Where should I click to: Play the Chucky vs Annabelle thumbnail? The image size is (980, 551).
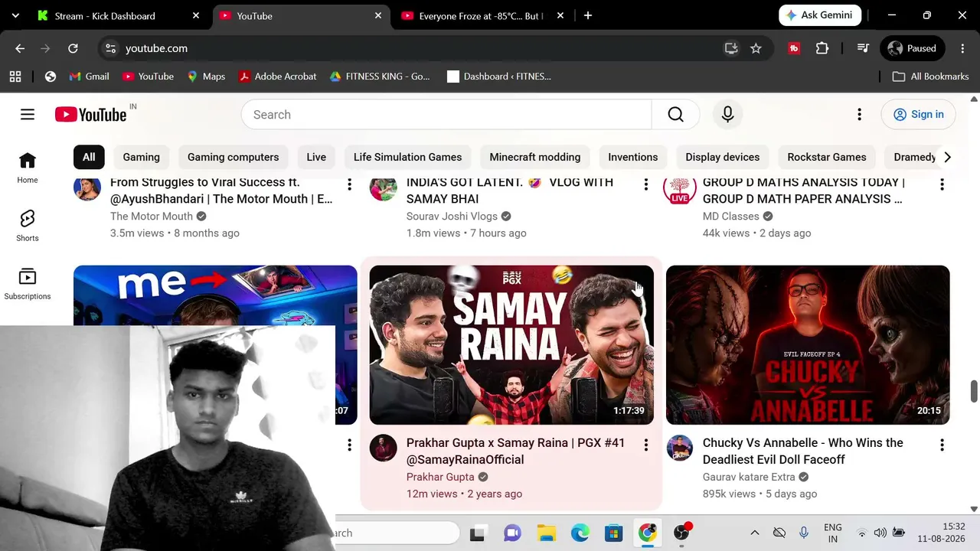coord(808,345)
